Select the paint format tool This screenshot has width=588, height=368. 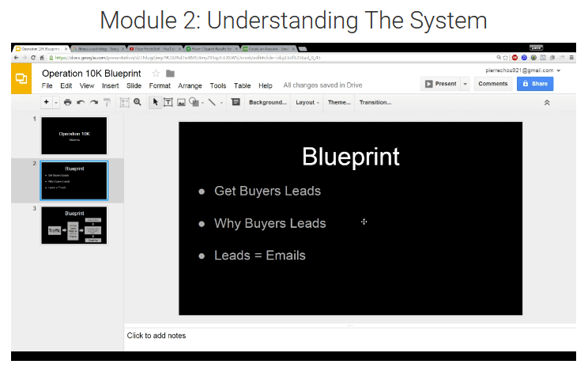click(x=107, y=102)
